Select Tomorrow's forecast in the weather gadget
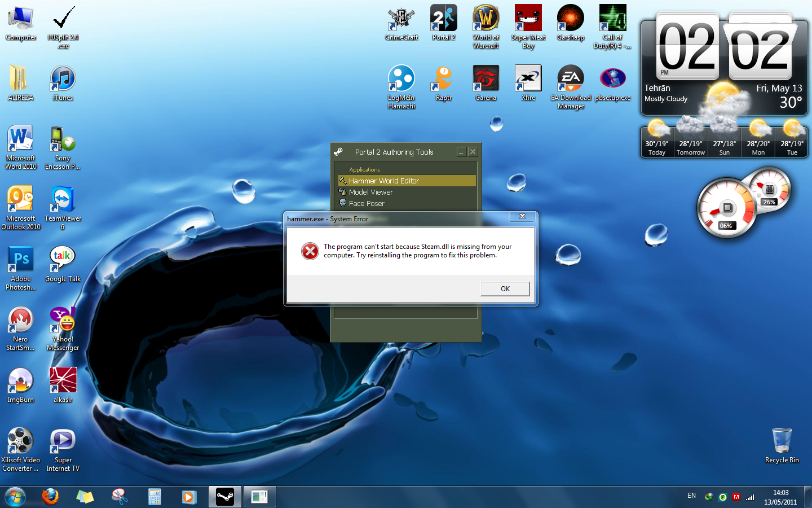This screenshot has width=812, height=508. pos(691,138)
